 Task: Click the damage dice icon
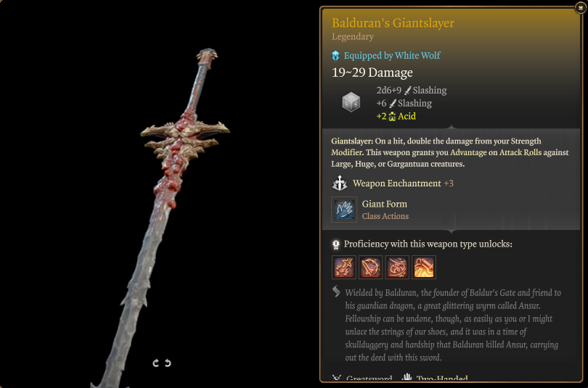(x=351, y=102)
